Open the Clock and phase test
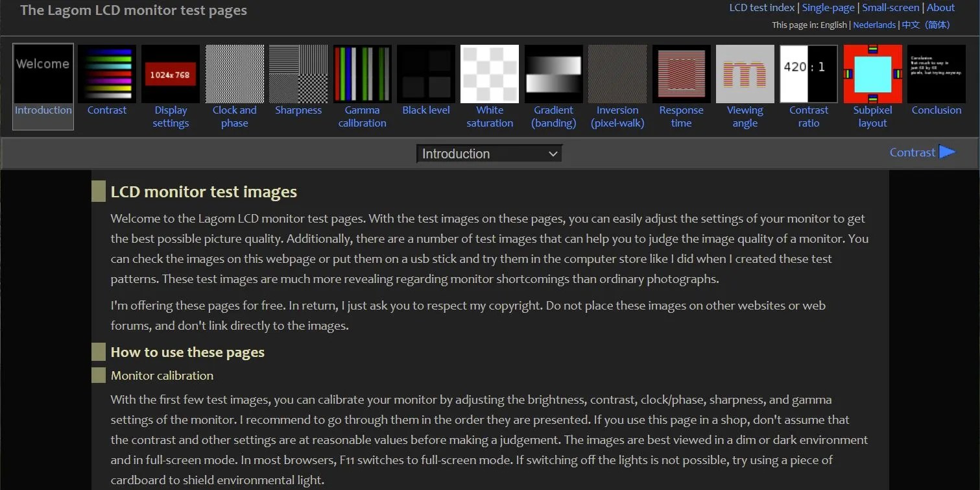The height and width of the screenshot is (490, 980). pyautogui.click(x=234, y=73)
